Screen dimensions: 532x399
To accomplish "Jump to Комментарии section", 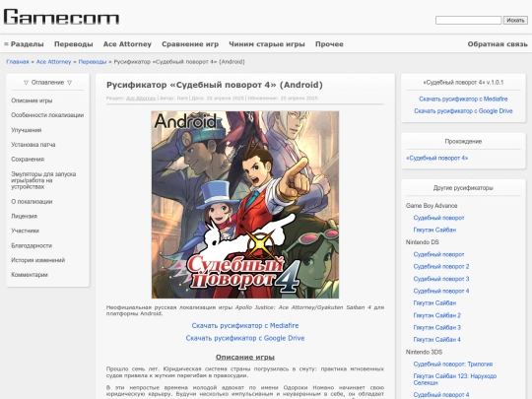I will (30, 275).
